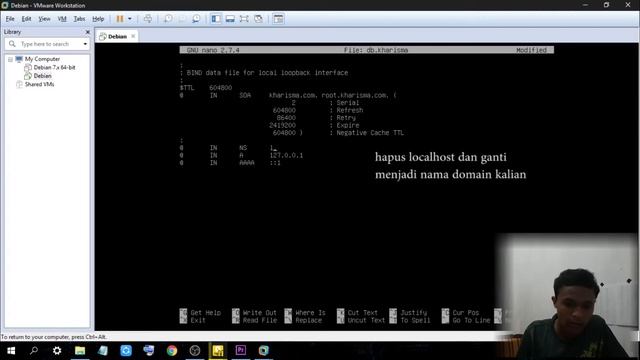Click the Serial comment in SOA record
This screenshot has height=360, width=640.
pos(347,103)
